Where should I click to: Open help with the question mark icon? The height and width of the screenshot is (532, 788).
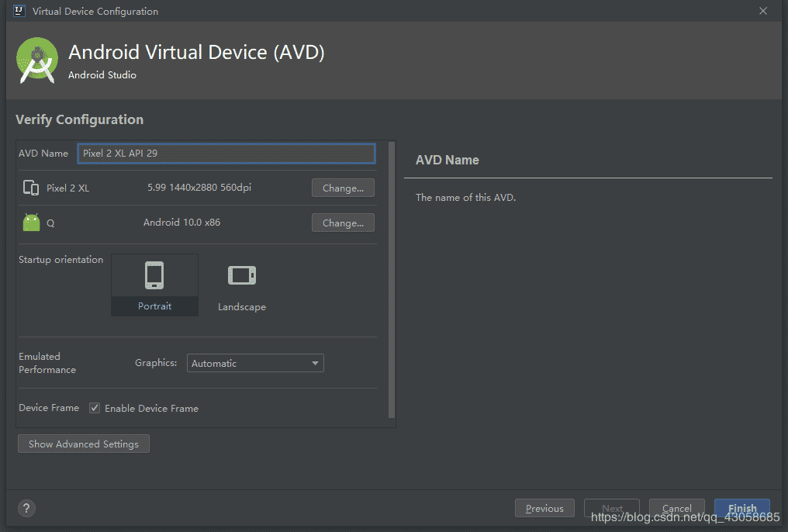point(26,509)
